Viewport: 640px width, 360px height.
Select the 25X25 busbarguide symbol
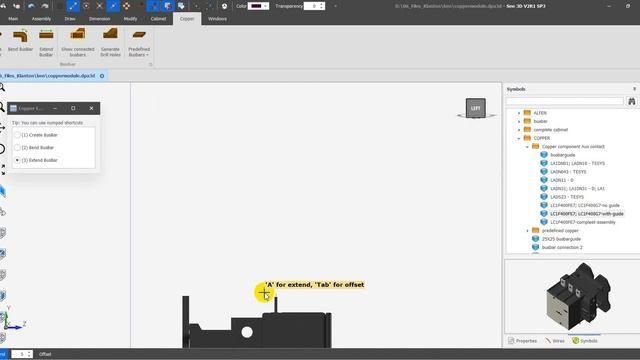pyautogui.click(x=561, y=239)
